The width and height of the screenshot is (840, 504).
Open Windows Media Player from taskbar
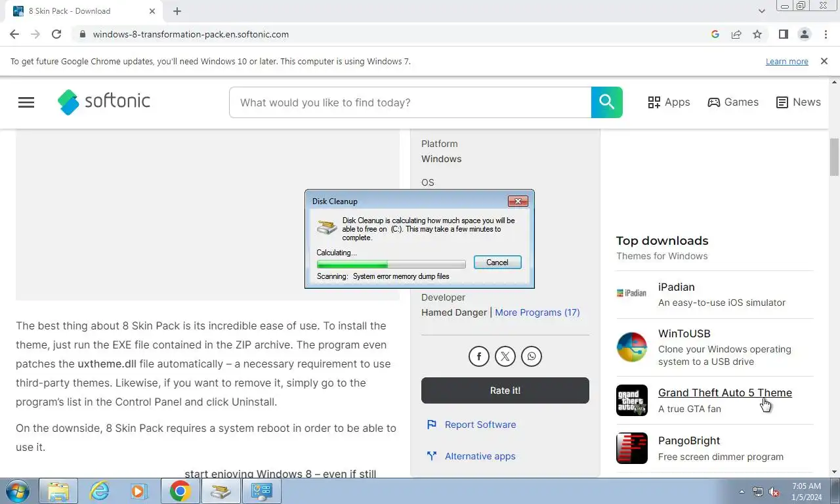click(x=139, y=491)
